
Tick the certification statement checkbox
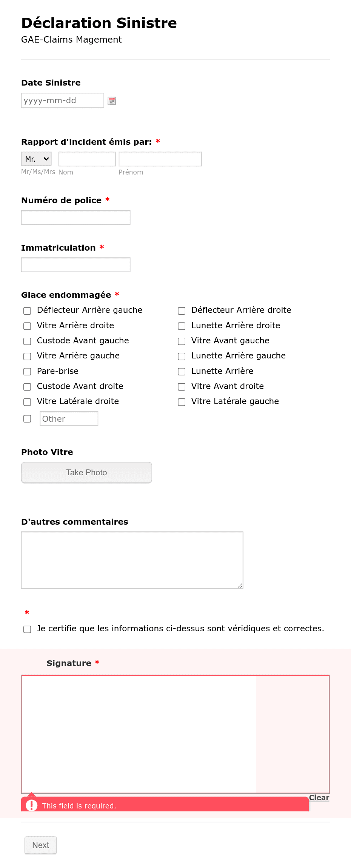tap(27, 629)
